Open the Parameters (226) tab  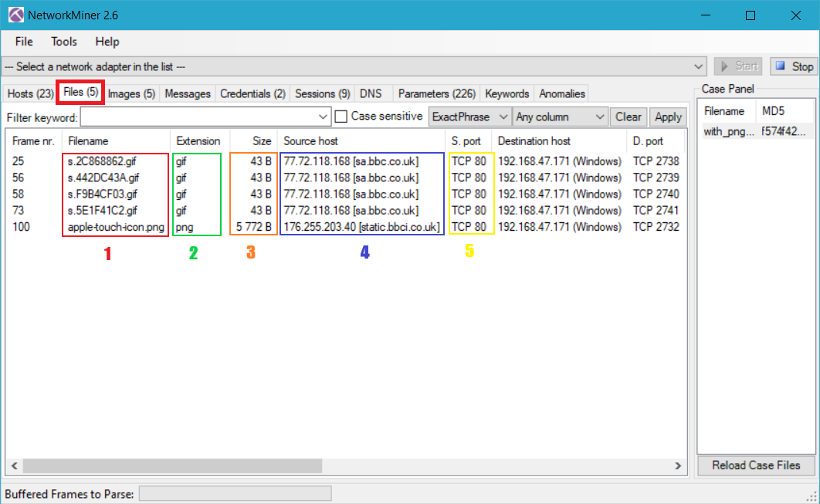[x=436, y=93]
